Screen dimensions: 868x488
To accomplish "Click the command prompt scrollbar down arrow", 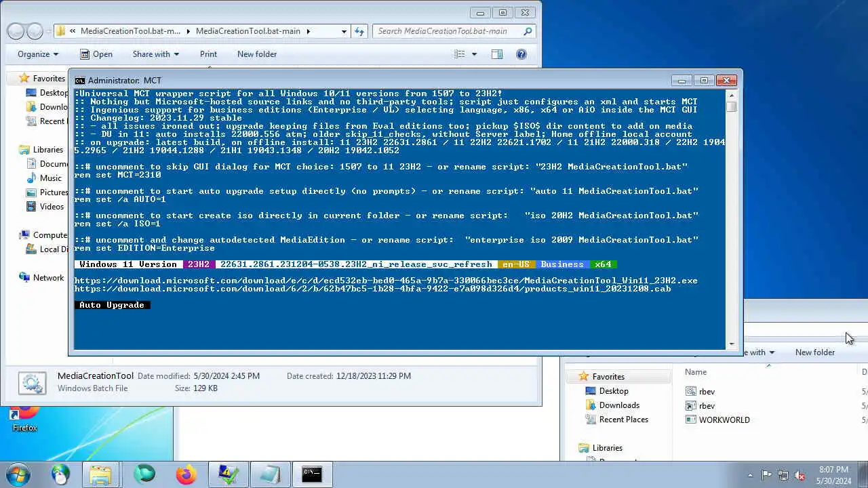I will pos(731,344).
